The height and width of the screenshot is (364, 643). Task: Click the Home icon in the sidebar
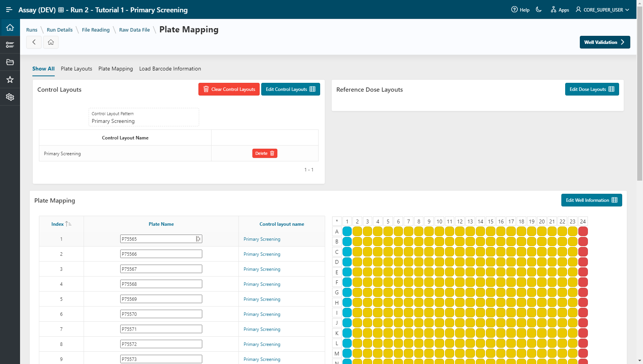[10, 28]
